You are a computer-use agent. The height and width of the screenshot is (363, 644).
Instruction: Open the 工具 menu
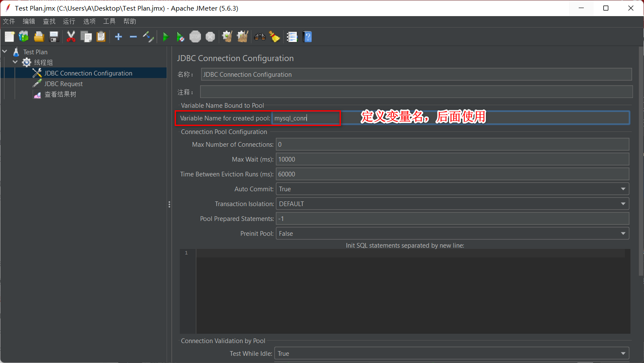click(109, 21)
